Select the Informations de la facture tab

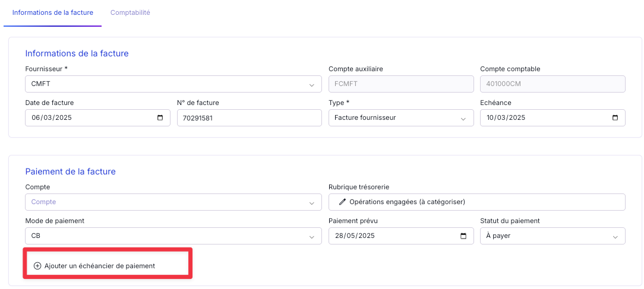pos(52,12)
